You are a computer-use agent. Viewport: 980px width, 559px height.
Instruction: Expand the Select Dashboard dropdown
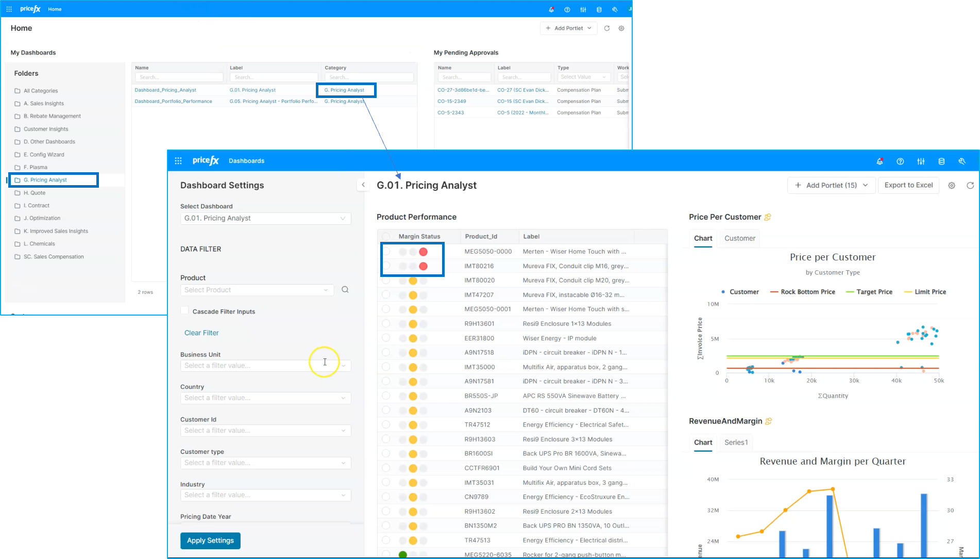pyautogui.click(x=265, y=219)
